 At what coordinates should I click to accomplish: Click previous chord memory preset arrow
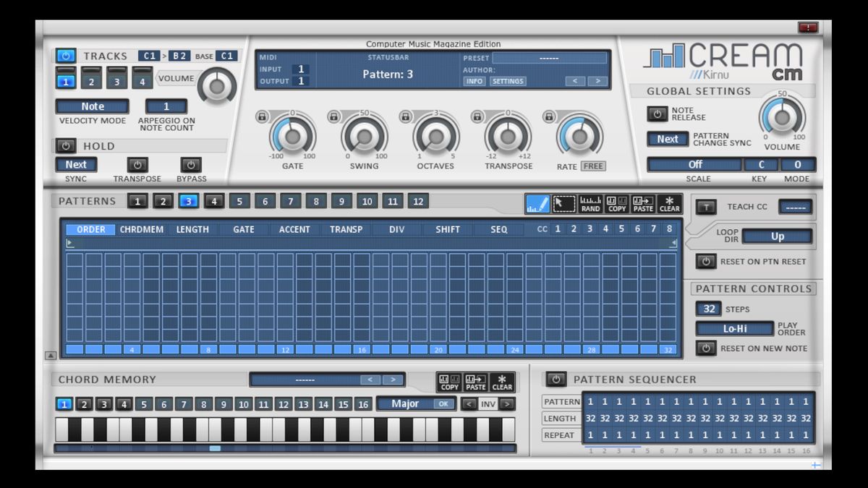point(370,380)
